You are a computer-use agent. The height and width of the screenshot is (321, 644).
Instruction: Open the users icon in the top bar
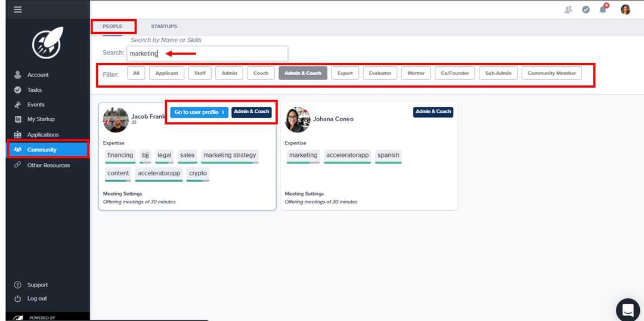(x=568, y=10)
